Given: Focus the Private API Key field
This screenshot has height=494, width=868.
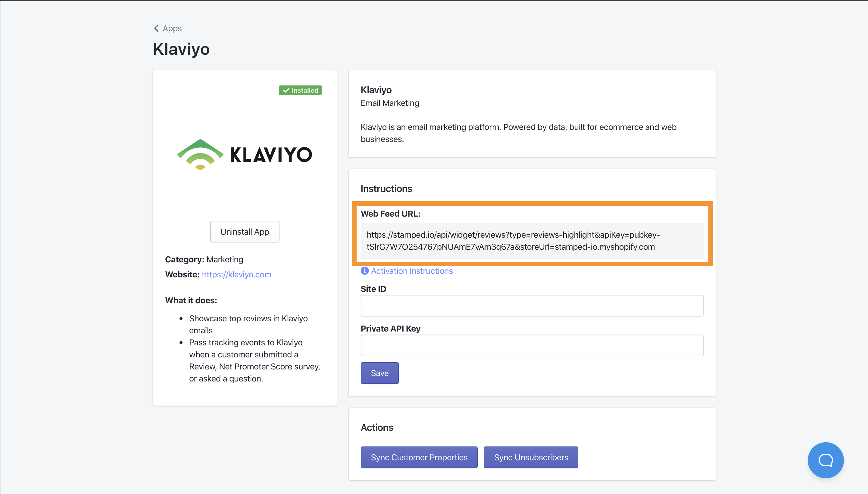Looking at the screenshot, I should (x=532, y=345).
